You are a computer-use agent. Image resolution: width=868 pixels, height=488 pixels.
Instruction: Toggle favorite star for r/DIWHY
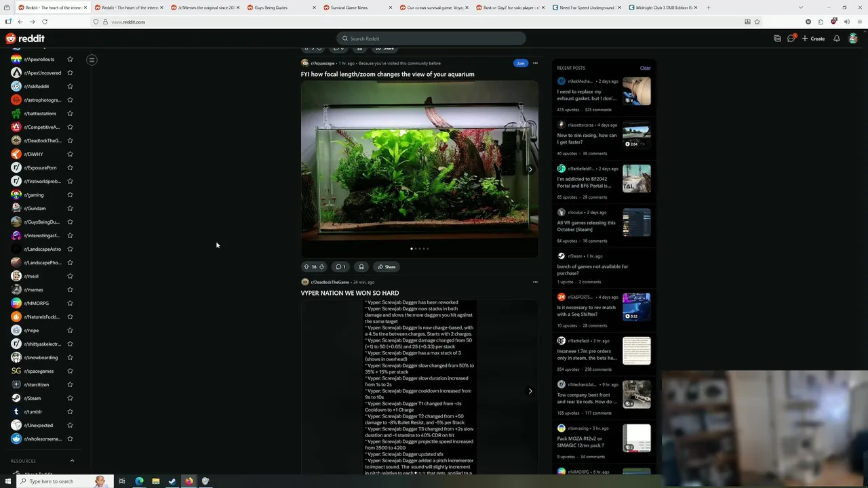click(x=70, y=154)
